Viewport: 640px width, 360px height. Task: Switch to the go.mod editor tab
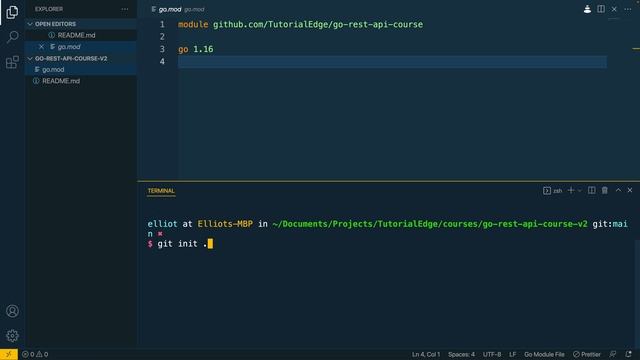point(169,9)
